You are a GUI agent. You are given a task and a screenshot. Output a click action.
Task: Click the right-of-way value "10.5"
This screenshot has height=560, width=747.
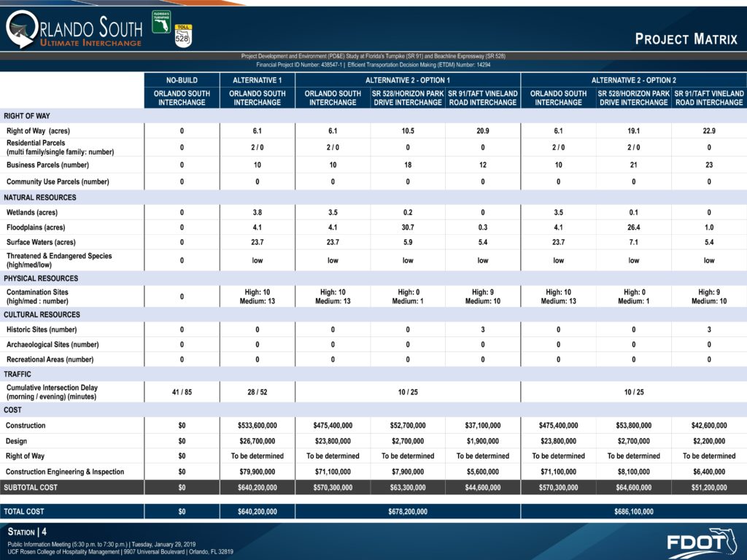click(x=408, y=131)
